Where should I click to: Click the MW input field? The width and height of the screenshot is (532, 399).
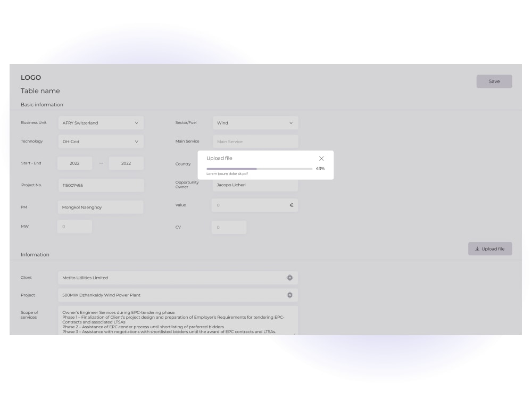(x=74, y=226)
